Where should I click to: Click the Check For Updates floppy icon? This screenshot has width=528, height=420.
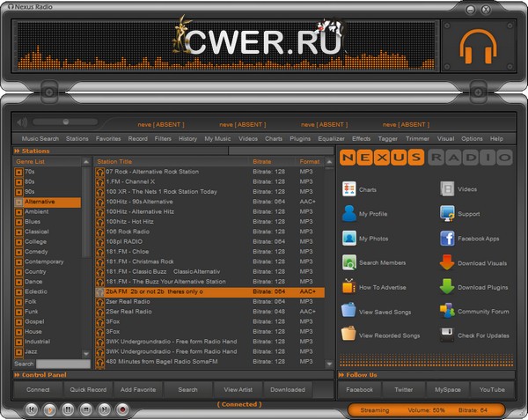(x=447, y=335)
